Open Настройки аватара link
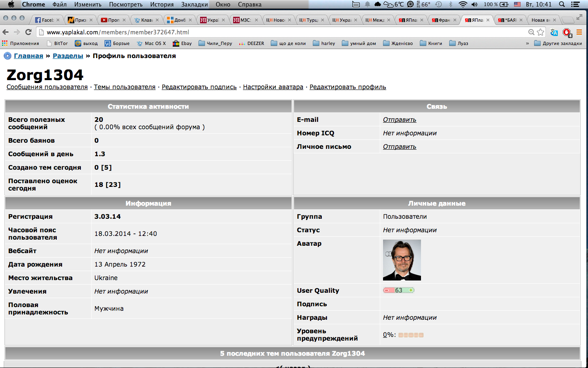Image resolution: width=588 pixels, height=368 pixels. [x=273, y=87]
